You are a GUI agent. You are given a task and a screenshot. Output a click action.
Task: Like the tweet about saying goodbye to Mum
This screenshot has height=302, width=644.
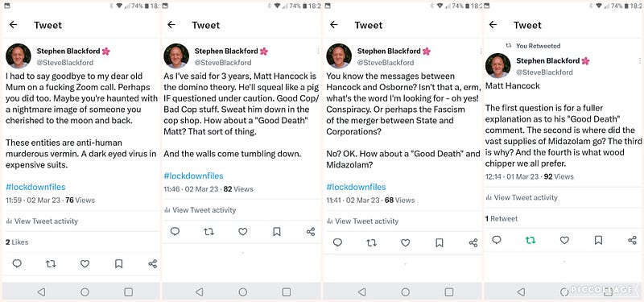click(85, 263)
